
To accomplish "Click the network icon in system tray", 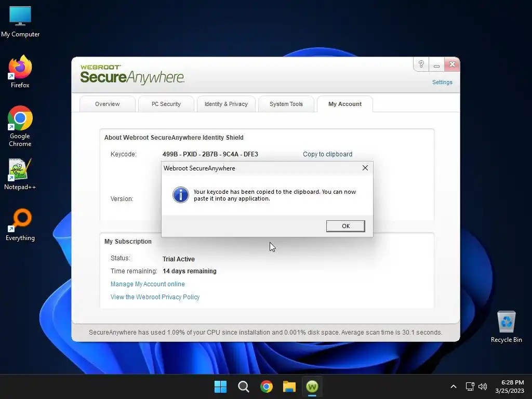I will pyautogui.click(x=470, y=387).
